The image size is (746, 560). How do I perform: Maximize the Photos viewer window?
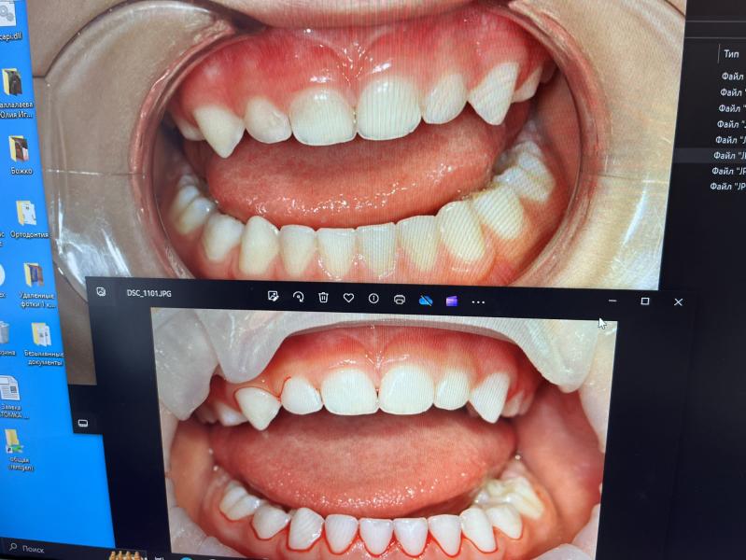pos(644,301)
